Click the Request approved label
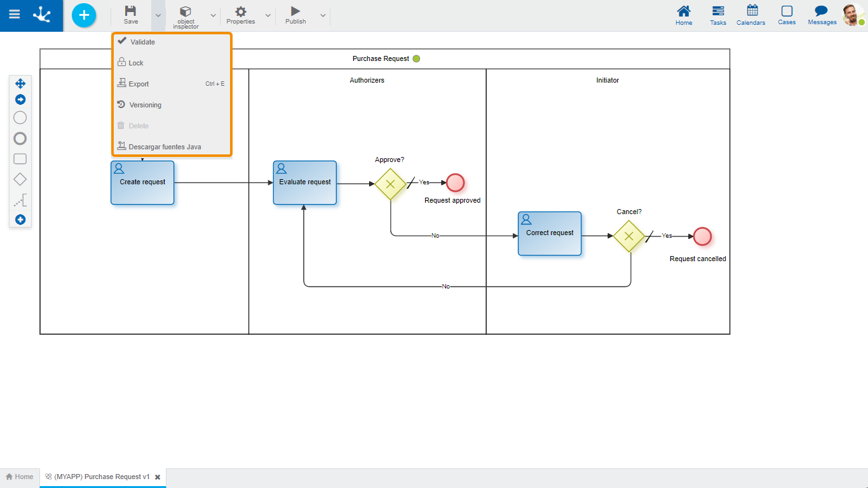The image size is (868, 488). pyautogui.click(x=452, y=200)
